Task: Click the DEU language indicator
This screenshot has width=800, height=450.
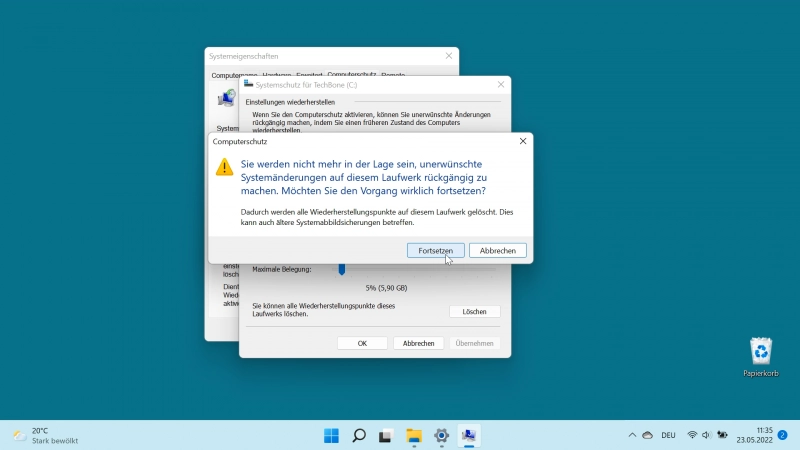Action: [x=668, y=435]
